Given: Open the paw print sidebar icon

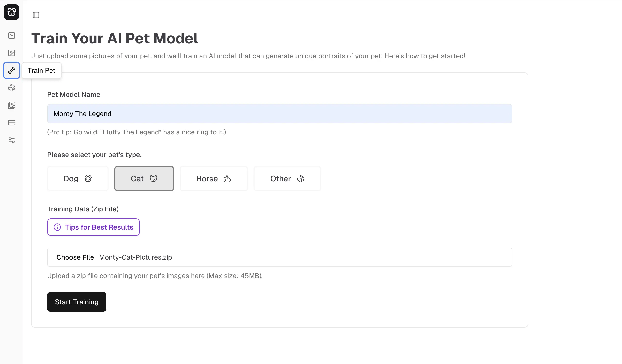Looking at the screenshot, I should 12,88.
